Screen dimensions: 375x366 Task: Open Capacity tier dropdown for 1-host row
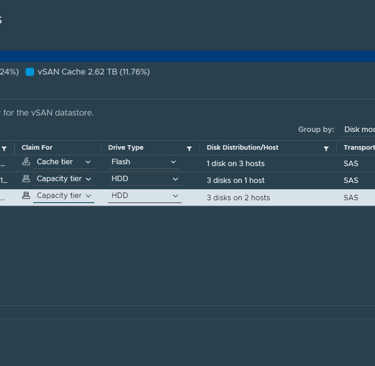click(x=63, y=179)
